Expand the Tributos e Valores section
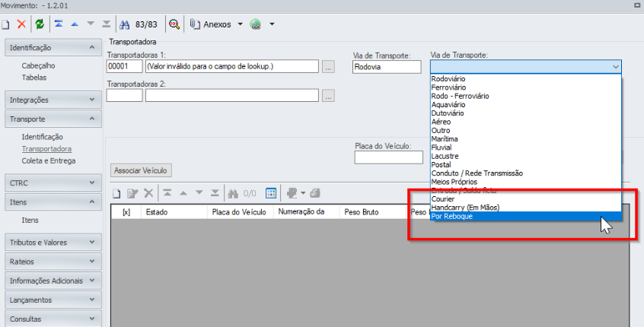644x327 pixels. click(x=53, y=243)
